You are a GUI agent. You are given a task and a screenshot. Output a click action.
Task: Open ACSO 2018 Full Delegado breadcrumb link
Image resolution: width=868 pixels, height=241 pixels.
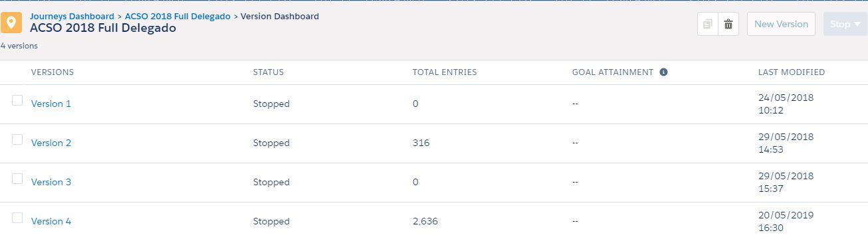tap(177, 16)
